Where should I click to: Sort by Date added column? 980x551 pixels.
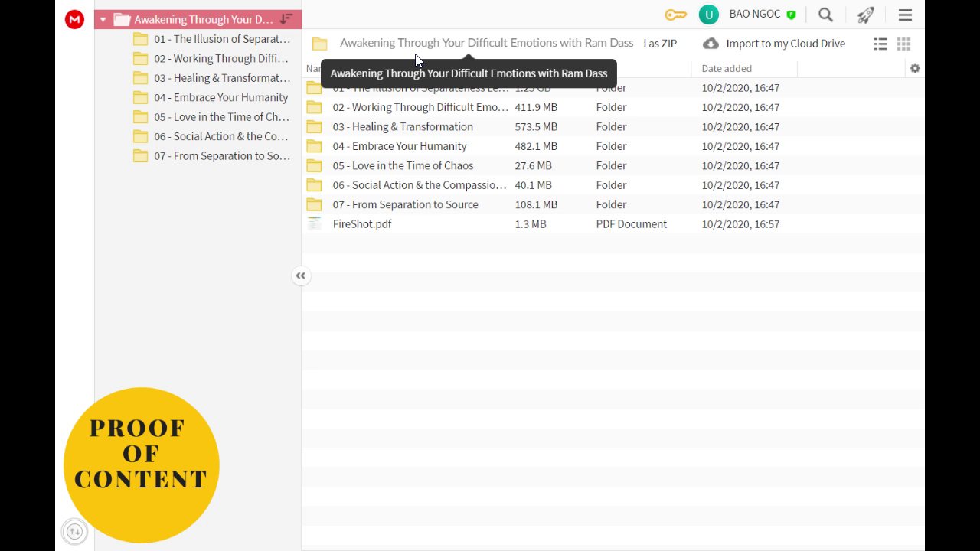coord(727,68)
